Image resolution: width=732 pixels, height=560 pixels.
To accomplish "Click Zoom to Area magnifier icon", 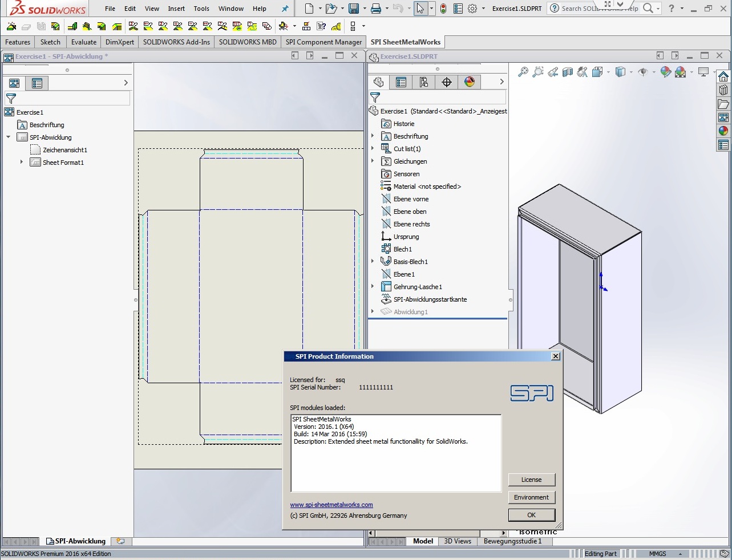I will 538,72.
